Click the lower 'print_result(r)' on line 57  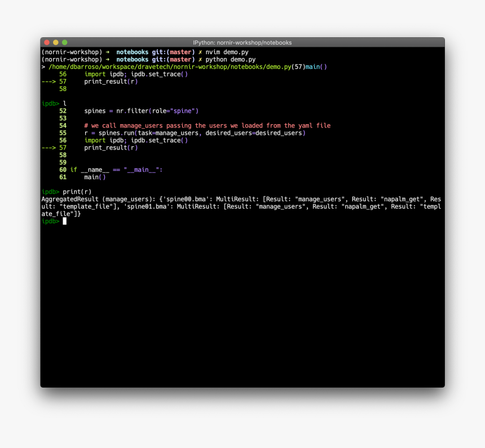point(111,148)
